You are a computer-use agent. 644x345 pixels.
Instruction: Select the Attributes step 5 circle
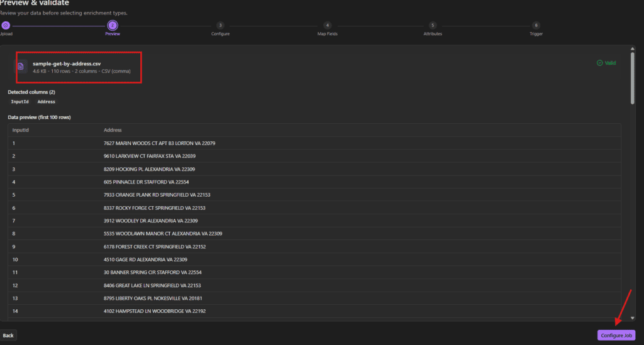coord(433,25)
